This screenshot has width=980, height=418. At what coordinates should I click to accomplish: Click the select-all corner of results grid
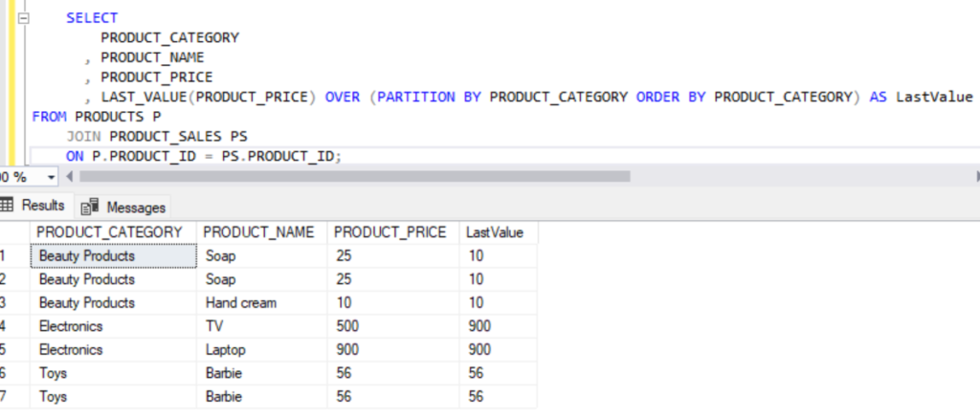coord(11,232)
